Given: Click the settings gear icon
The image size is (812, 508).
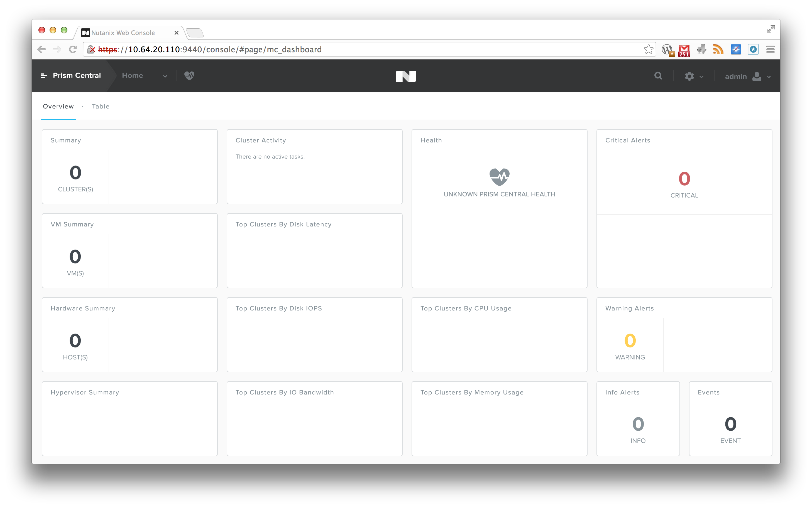Looking at the screenshot, I should [689, 76].
